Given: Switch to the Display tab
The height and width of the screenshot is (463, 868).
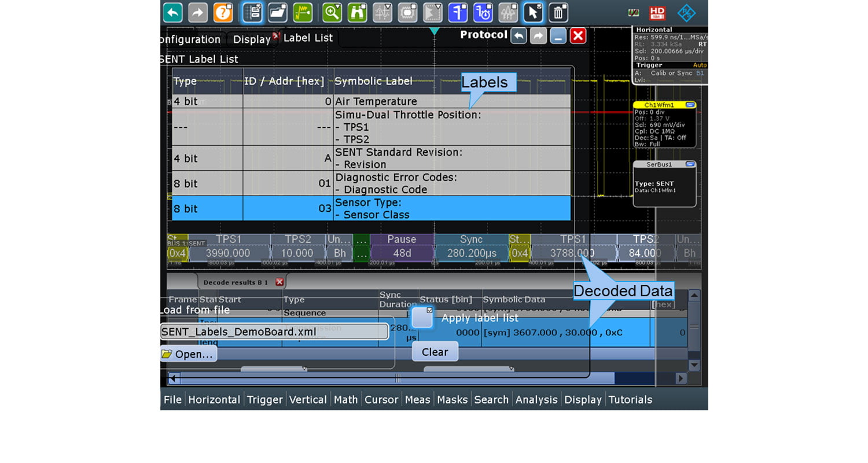Looking at the screenshot, I should coord(252,39).
